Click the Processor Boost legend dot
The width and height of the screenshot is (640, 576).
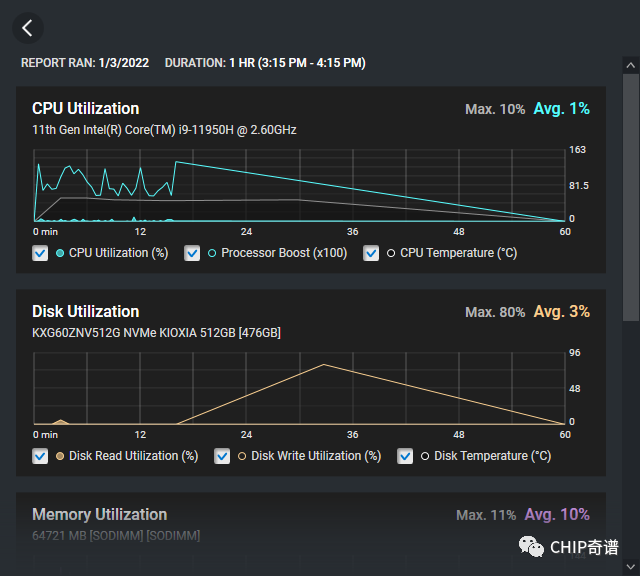click(212, 253)
